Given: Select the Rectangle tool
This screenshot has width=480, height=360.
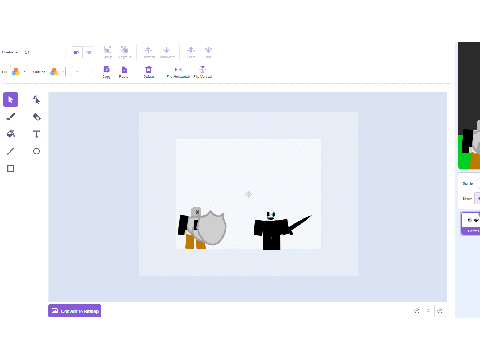Looking at the screenshot, I should click(x=10, y=169).
